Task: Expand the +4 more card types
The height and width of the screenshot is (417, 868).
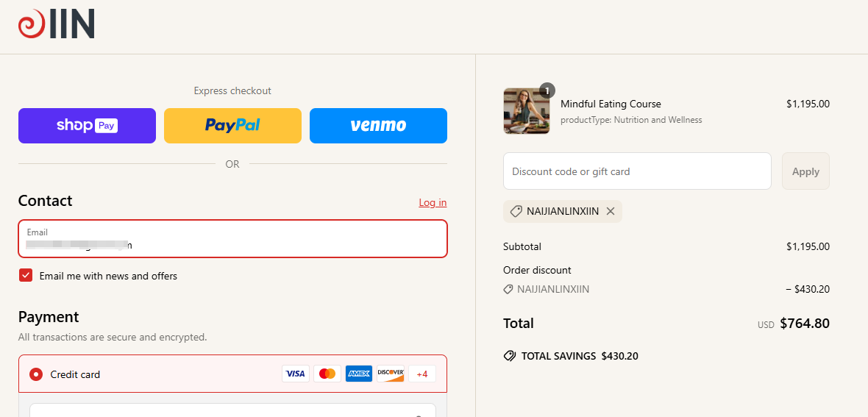Action: pyautogui.click(x=421, y=374)
